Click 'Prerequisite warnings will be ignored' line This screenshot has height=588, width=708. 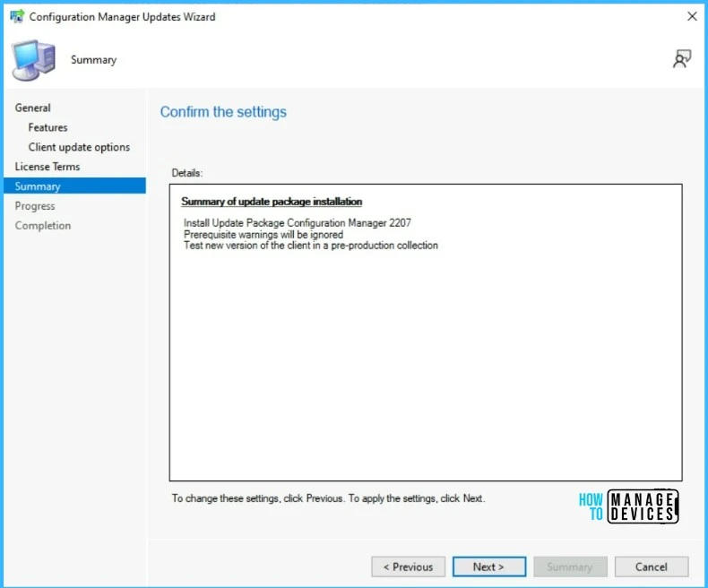263,234
